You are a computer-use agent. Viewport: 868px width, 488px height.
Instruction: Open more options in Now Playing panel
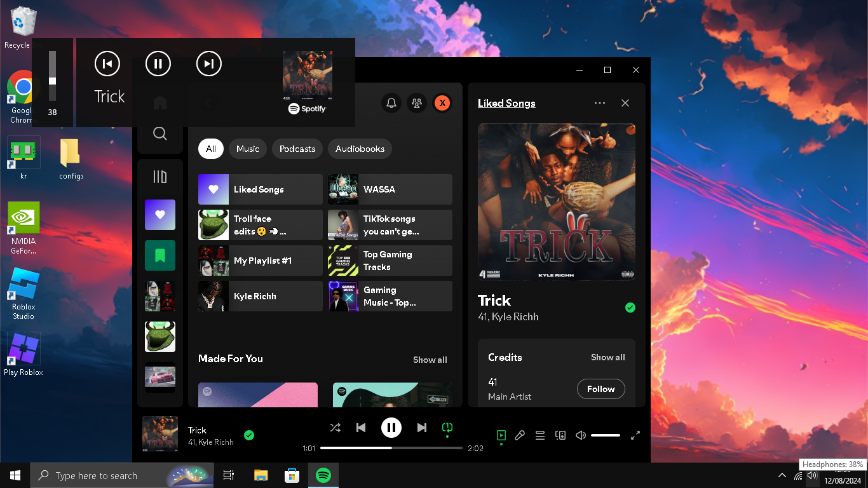click(600, 103)
